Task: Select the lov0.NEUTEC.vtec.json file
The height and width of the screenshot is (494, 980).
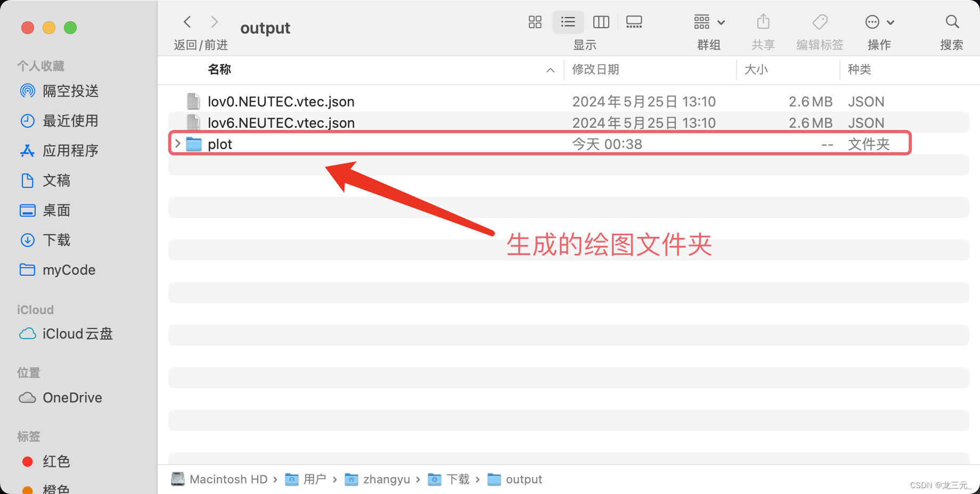Action: (x=281, y=101)
